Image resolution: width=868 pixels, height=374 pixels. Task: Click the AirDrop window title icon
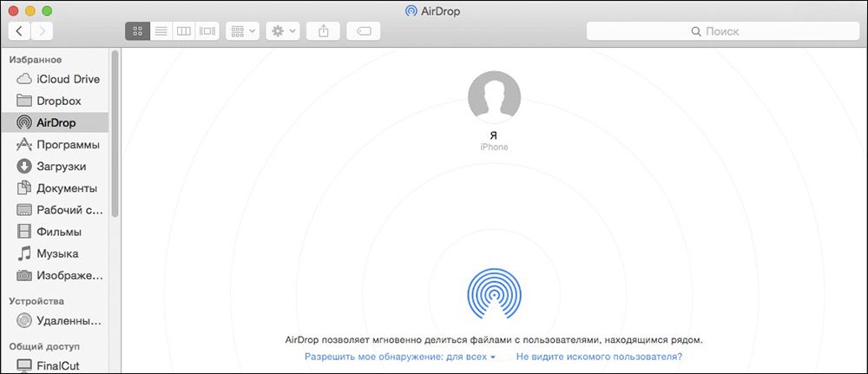click(x=411, y=10)
